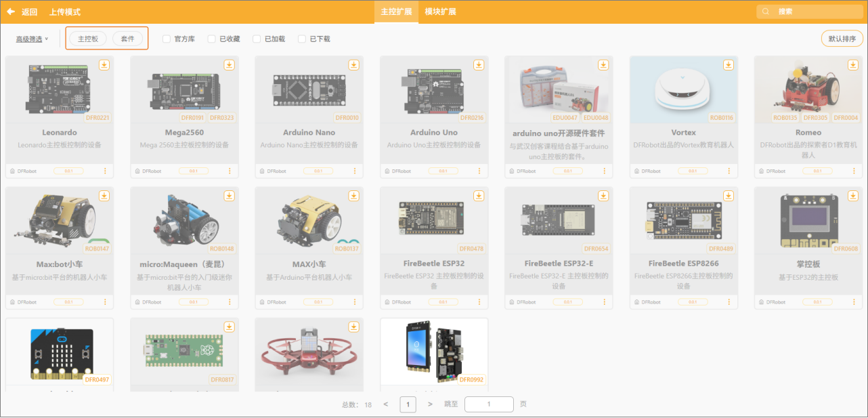Check the 已收藏 filter box
Screen dimensions: 868x418
(x=212, y=39)
